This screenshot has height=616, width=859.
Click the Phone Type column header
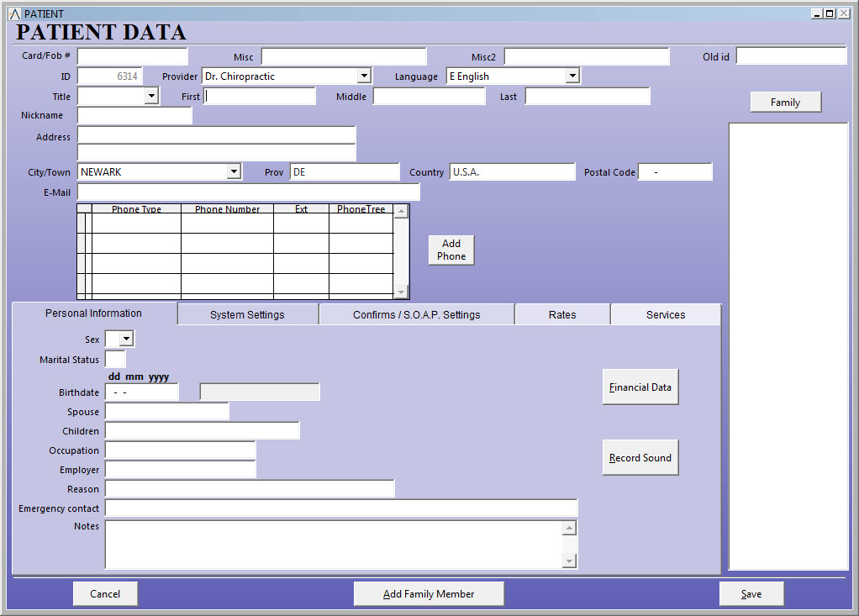pyautogui.click(x=136, y=208)
